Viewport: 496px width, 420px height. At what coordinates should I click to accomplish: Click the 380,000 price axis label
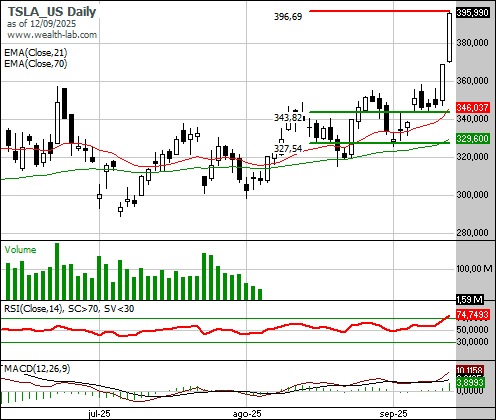(x=472, y=43)
